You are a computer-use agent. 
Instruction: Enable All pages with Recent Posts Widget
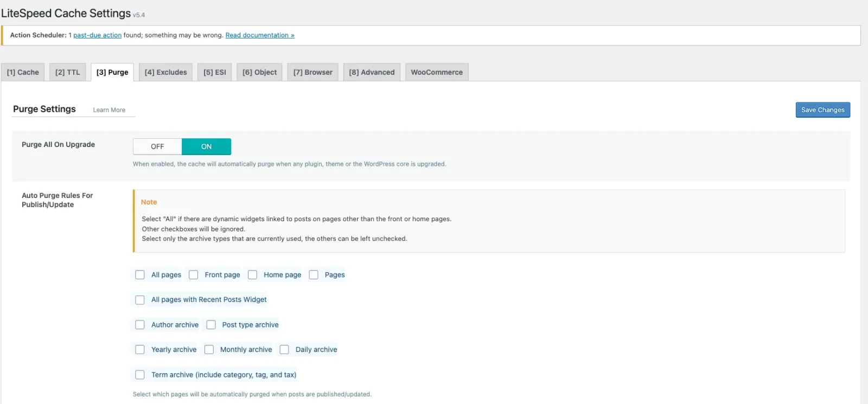[x=140, y=300]
